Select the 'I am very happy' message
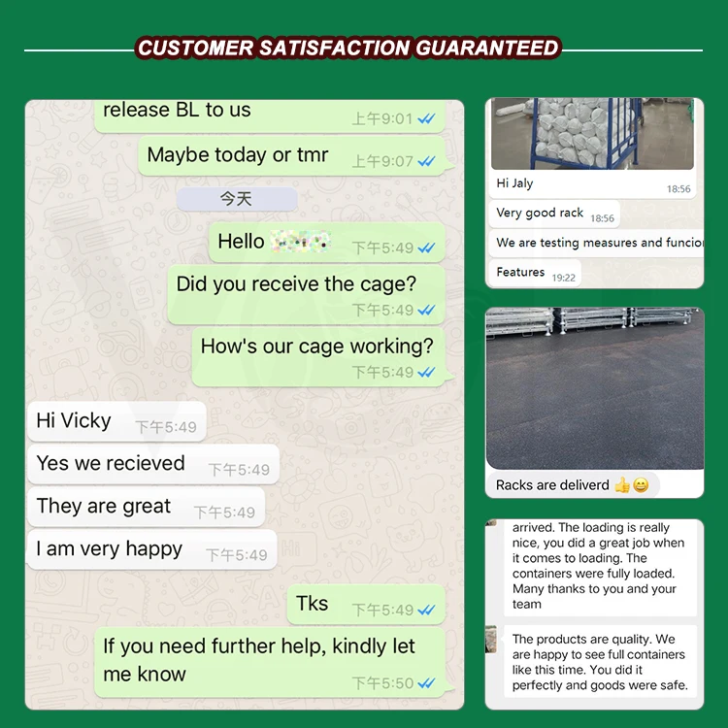This screenshot has width=728, height=728. click(151, 549)
